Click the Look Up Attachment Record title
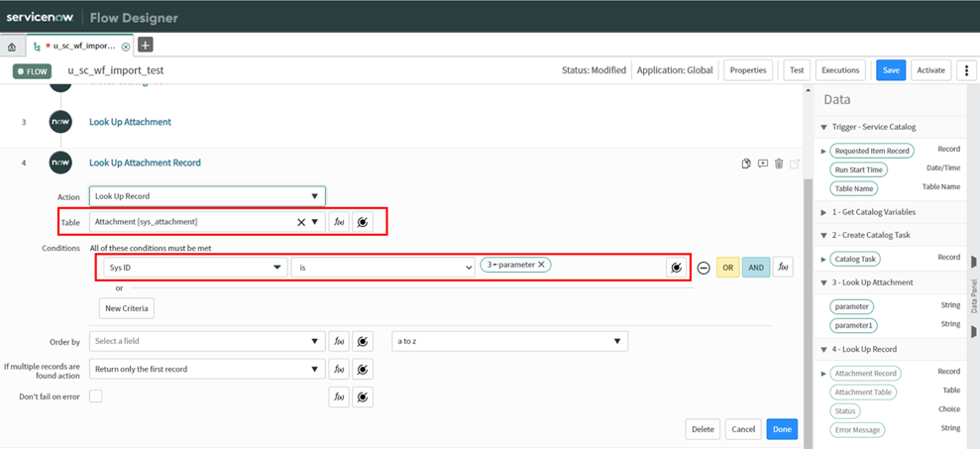 tap(145, 163)
